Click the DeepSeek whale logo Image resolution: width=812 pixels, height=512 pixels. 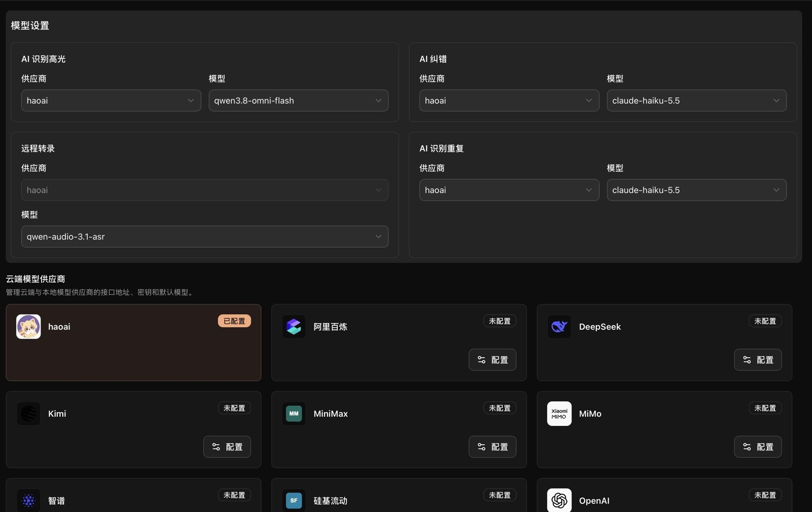tap(559, 327)
